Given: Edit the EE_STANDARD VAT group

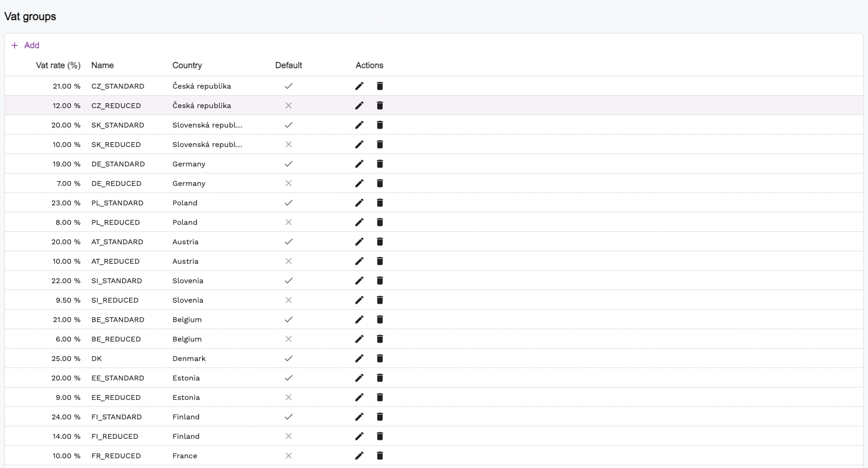Looking at the screenshot, I should [359, 378].
